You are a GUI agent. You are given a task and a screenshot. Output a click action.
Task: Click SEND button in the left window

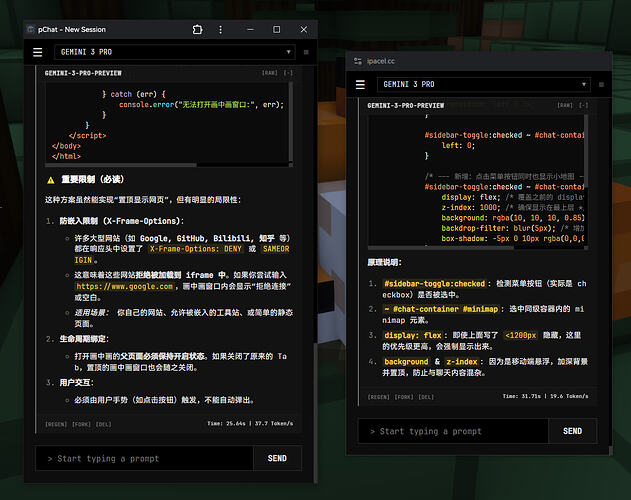coord(277,458)
